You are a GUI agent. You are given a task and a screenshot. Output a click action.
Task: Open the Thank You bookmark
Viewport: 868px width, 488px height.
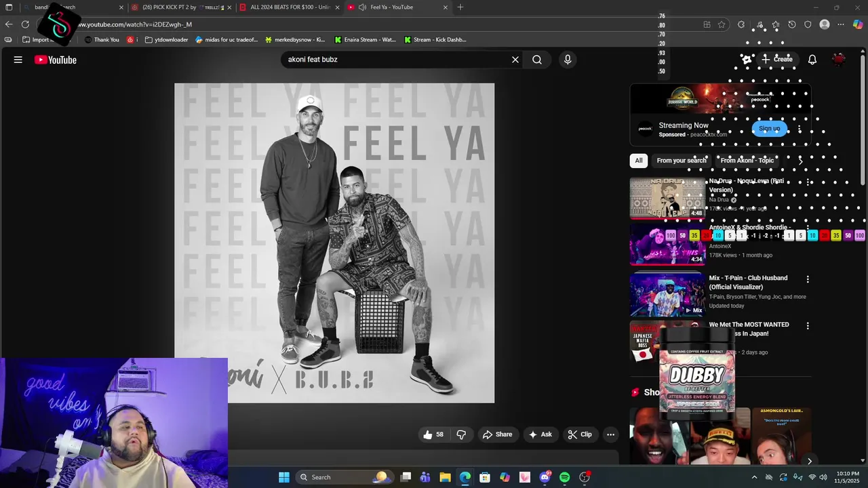tap(102, 40)
